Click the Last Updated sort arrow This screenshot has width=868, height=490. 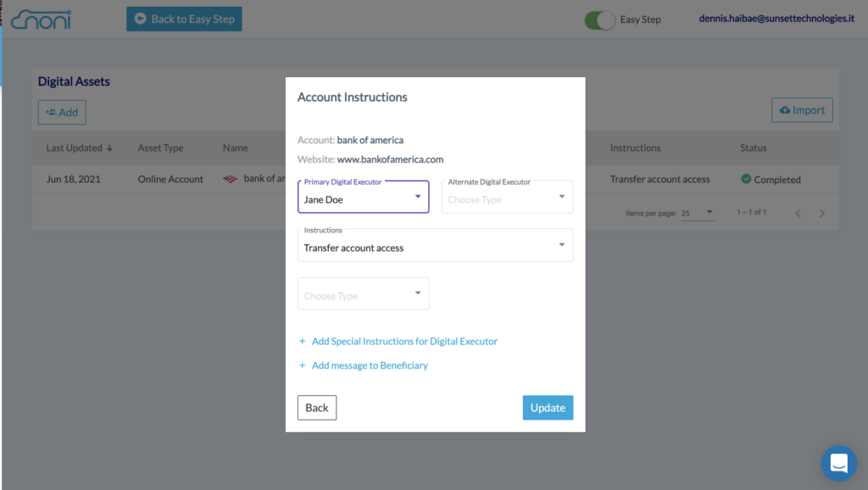click(x=109, y=148)
